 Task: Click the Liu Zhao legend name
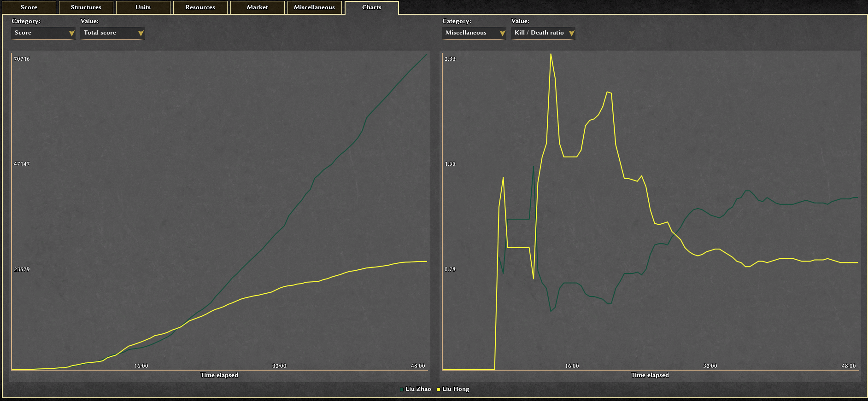pyautogui.click(x=418, y=389)
